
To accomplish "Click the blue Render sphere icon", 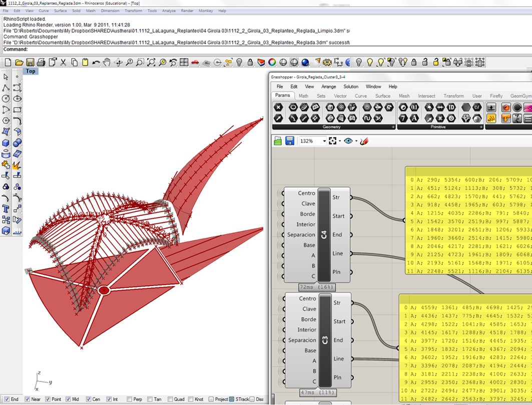I will 305,62.
